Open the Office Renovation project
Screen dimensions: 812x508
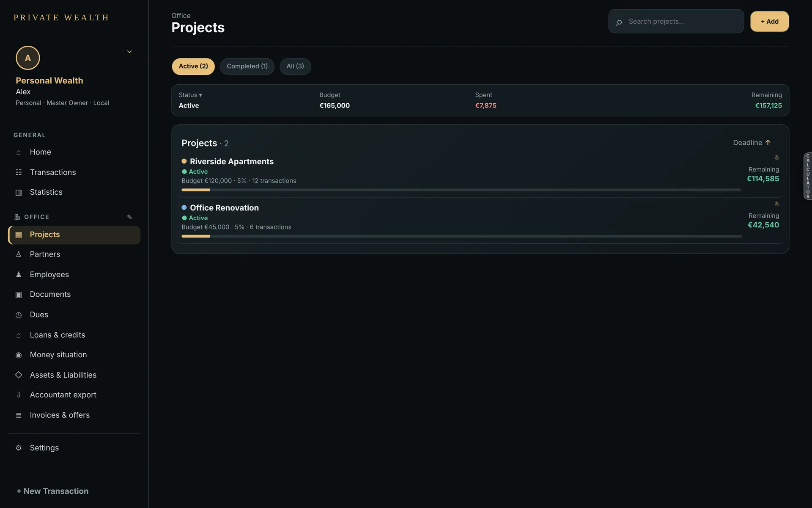point(224,208)
